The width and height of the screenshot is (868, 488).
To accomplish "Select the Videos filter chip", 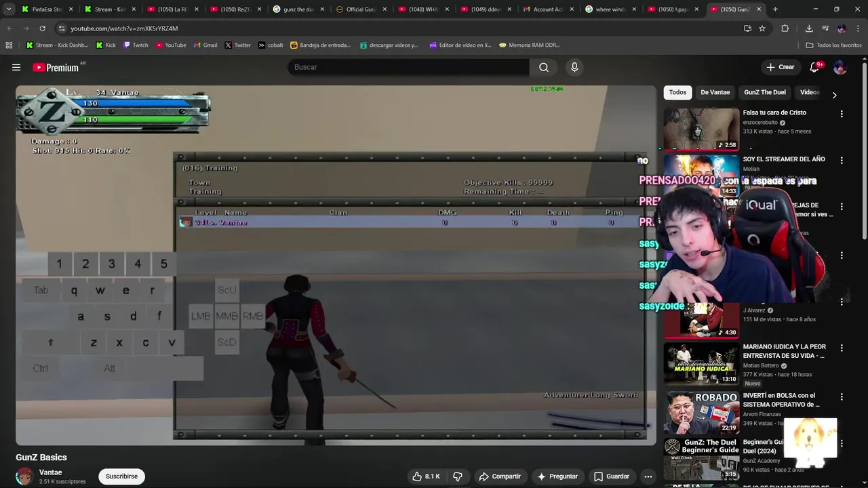I will [810, 92].
